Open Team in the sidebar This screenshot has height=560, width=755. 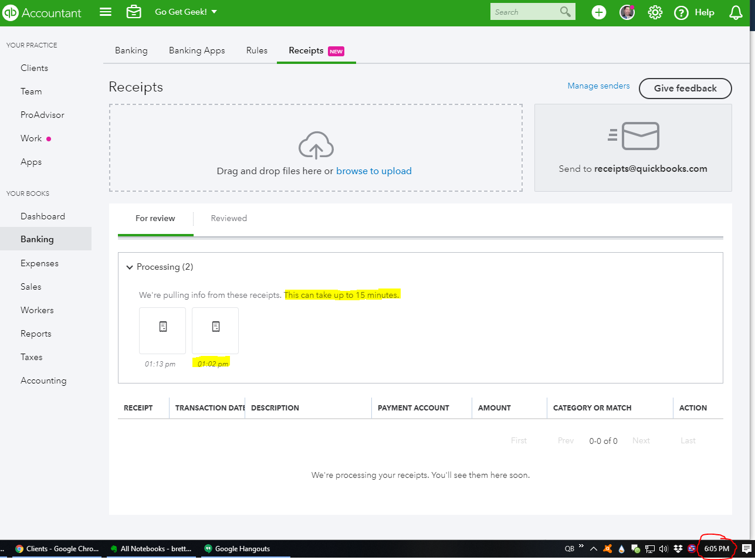pyautogui.click(x=31, y=91)
